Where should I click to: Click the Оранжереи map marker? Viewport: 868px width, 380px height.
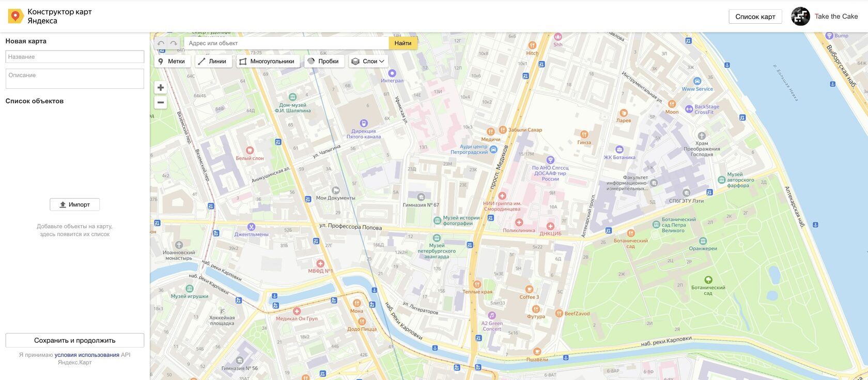coord(703,241)
